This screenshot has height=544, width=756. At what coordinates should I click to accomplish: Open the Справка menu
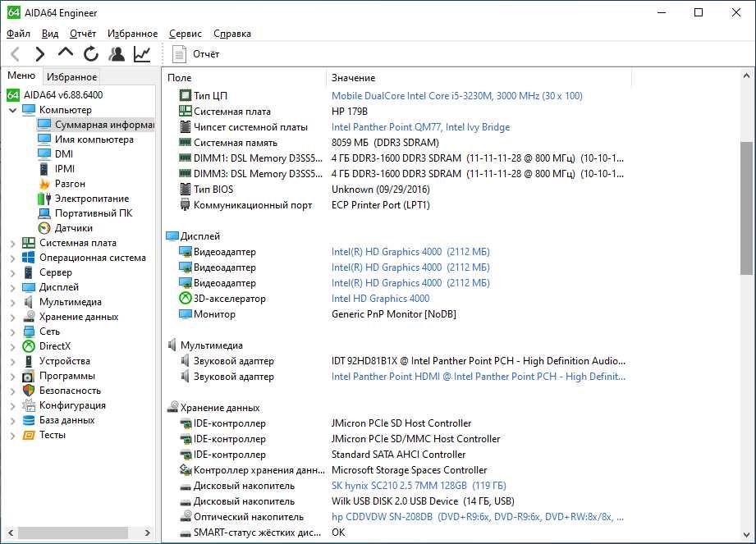coord(232,34)
